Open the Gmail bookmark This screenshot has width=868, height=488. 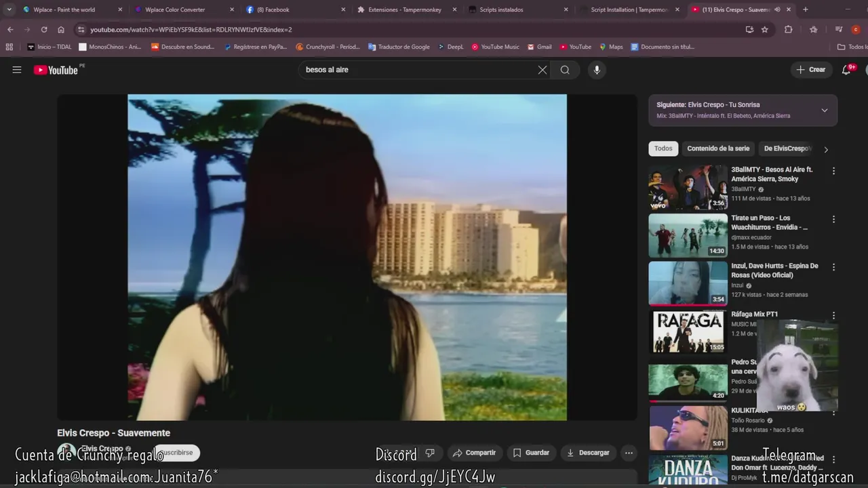point(539,47)
